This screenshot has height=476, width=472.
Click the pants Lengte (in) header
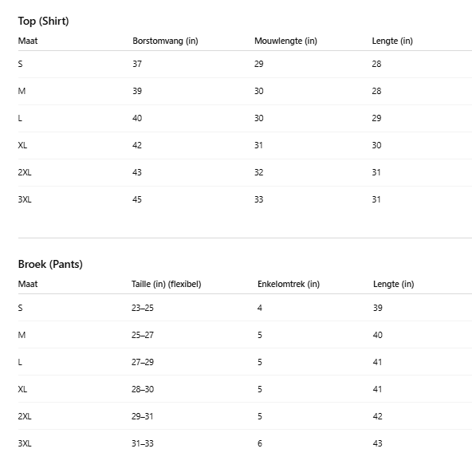coord(393,284)
